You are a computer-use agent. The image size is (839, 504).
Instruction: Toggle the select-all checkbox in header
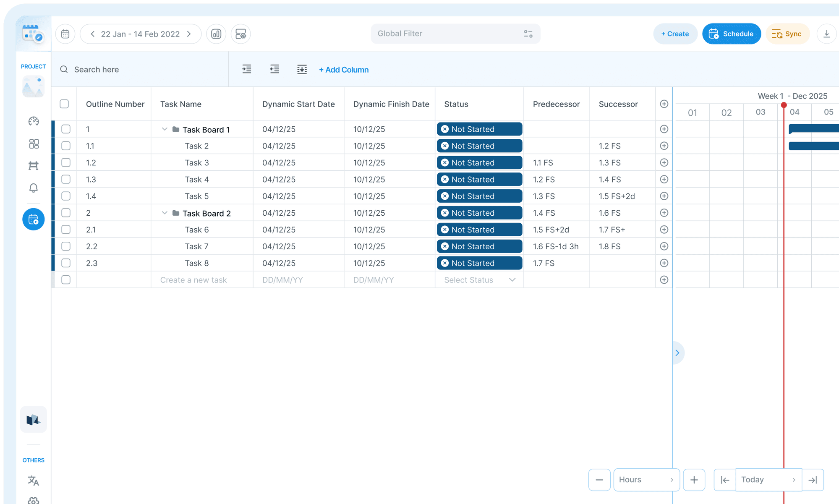click(64, 104)
